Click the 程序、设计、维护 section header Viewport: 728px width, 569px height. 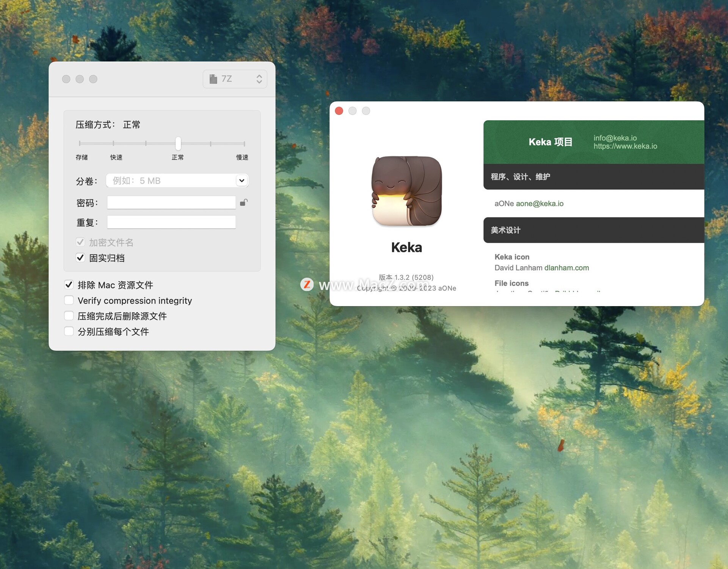pos(520,176)
